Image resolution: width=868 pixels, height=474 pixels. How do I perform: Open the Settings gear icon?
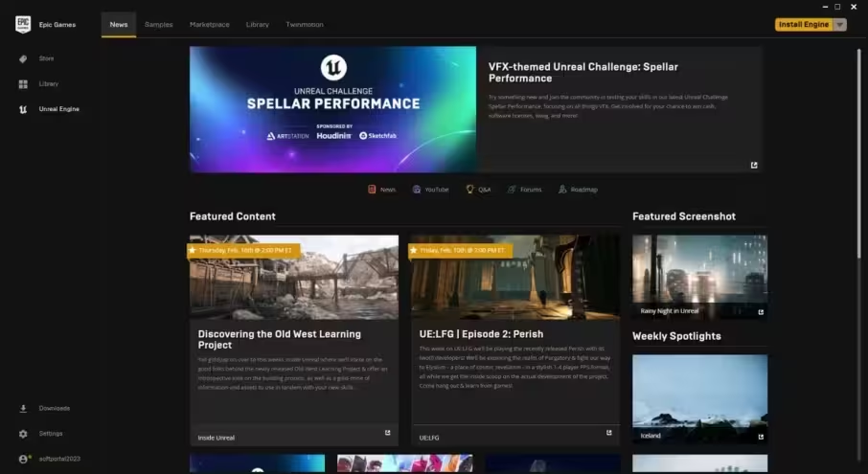(x=23, y=434)
